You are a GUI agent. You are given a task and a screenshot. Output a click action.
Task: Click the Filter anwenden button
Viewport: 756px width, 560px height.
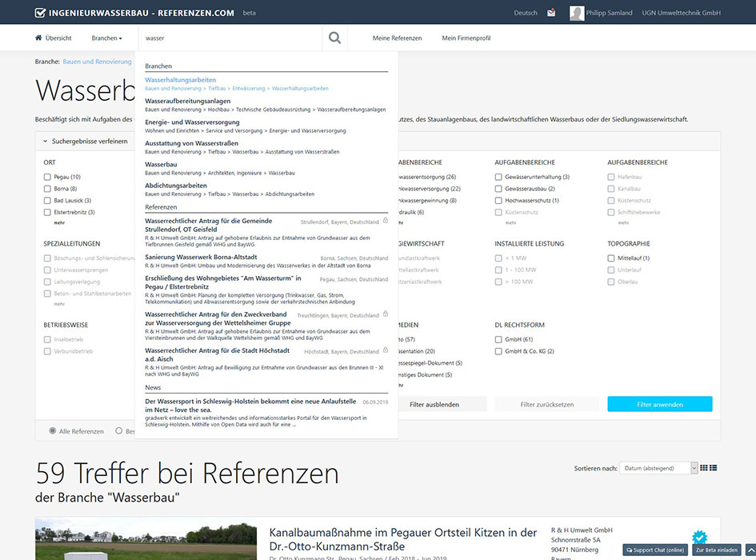659,404
